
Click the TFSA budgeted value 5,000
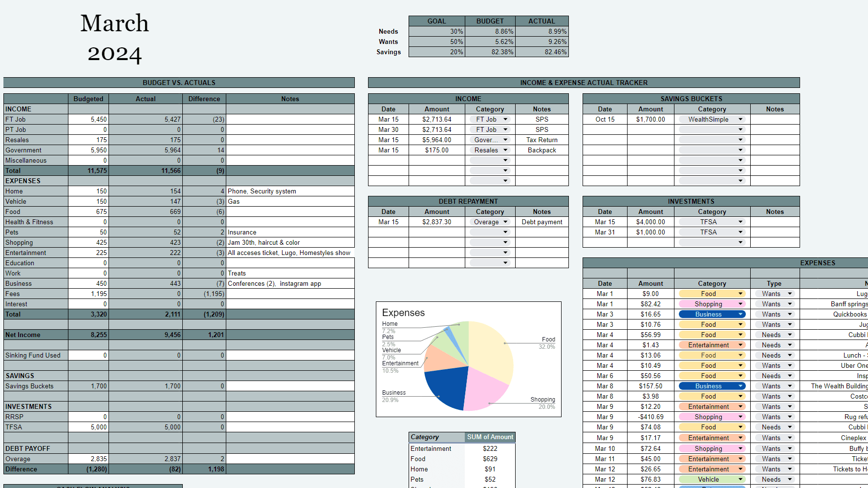coord(88,427)
